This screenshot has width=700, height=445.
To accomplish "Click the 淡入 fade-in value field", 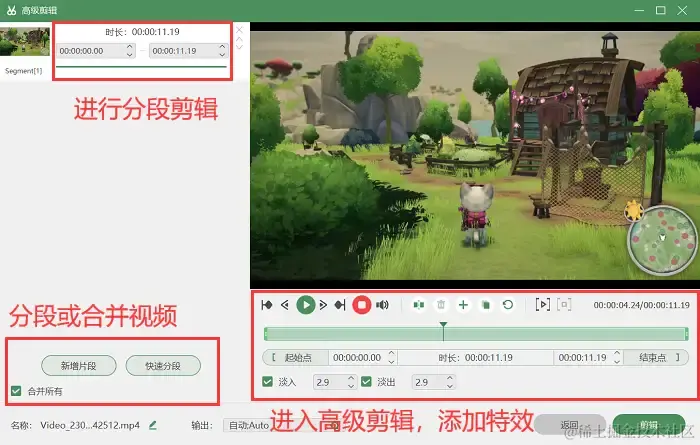I will [329, 382].
